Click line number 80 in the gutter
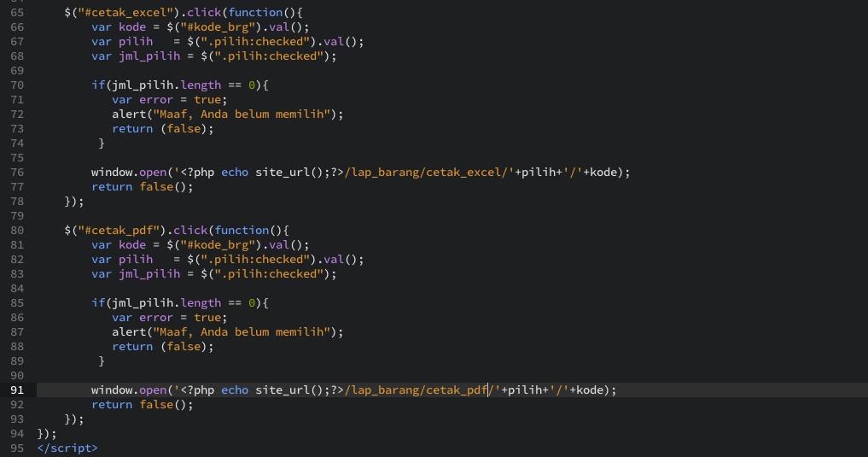This screenshot has width=868, height=457. [x=17, y=230]
